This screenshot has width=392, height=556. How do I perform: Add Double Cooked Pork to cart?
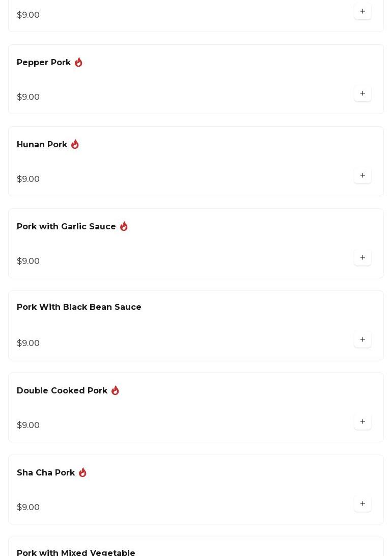[x=362, y=422]
